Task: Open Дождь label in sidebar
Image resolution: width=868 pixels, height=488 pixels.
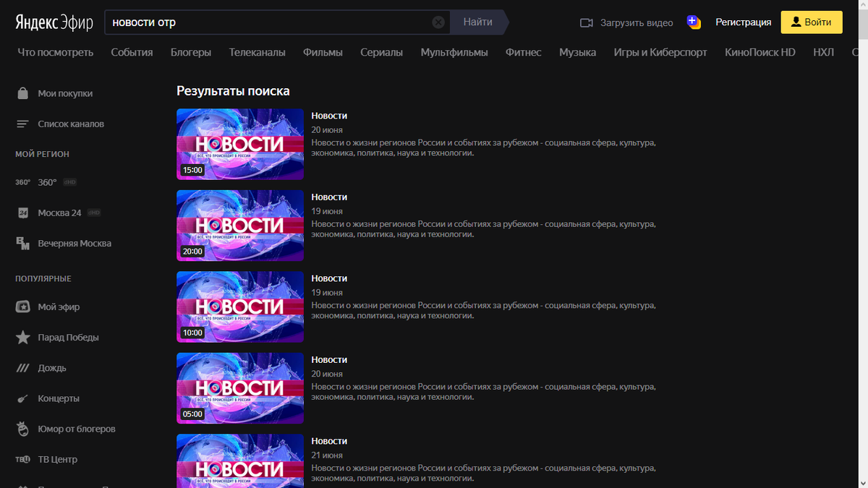Action: coord(52,368)
